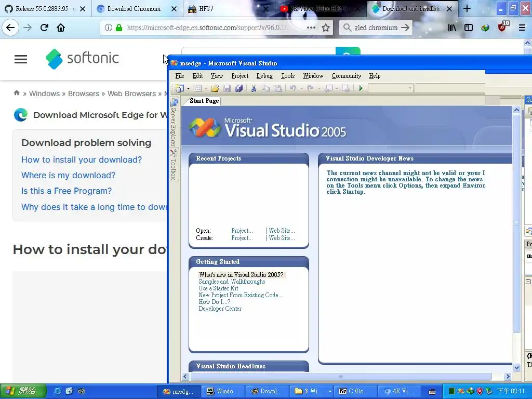The image size is (532, 399).
Task: Click the Create Web Site... link
Action: 282,238
